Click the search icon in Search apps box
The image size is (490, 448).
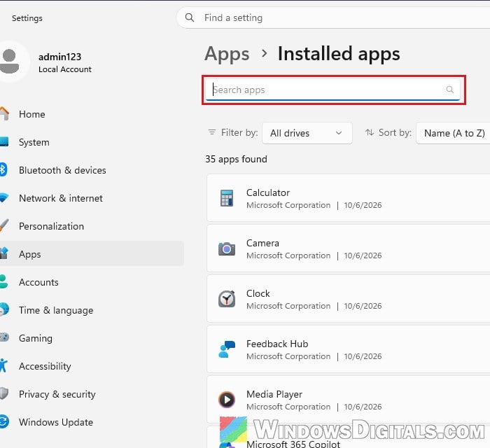(449, 90)
